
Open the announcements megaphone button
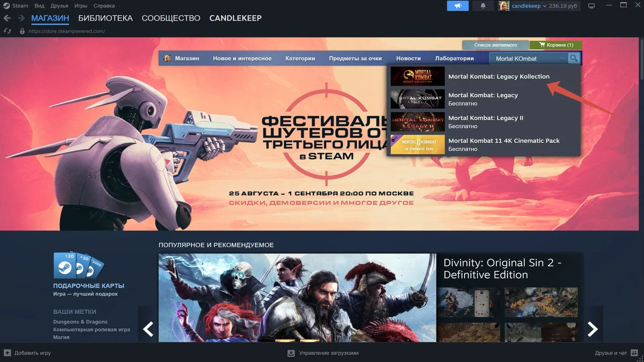click(458, 6)
